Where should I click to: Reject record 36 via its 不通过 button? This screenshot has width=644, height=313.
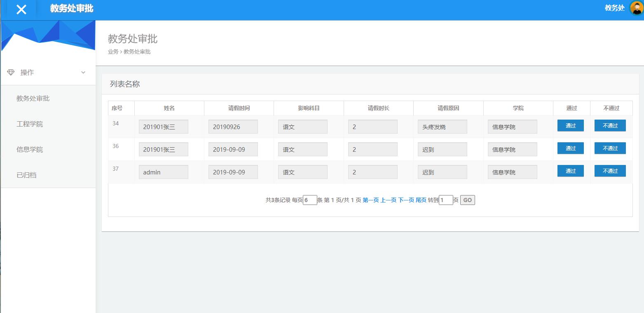tap(610, 148)
